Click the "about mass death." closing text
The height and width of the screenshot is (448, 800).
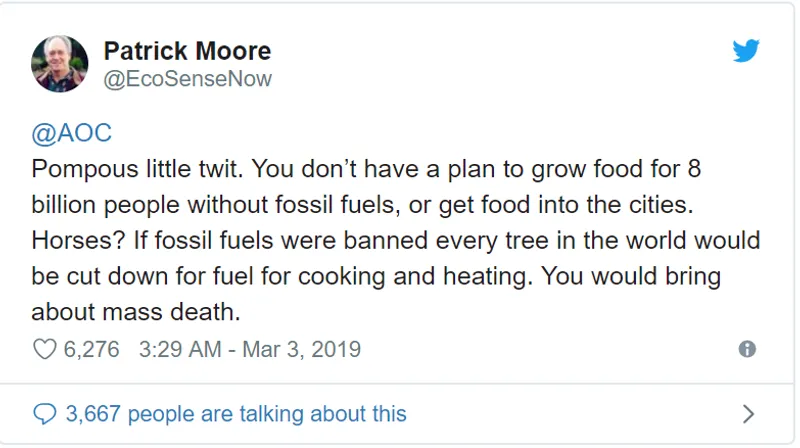click(x=136, y=311)
